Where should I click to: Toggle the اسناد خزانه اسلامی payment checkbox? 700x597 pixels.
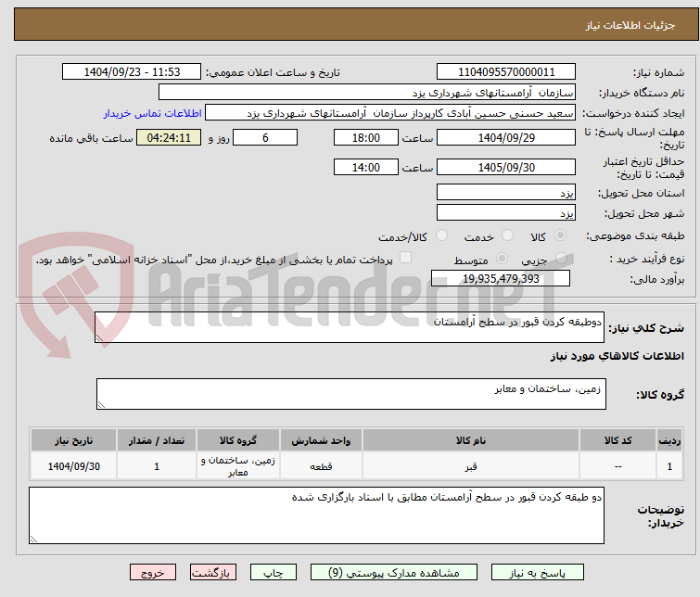pos(405,258)
